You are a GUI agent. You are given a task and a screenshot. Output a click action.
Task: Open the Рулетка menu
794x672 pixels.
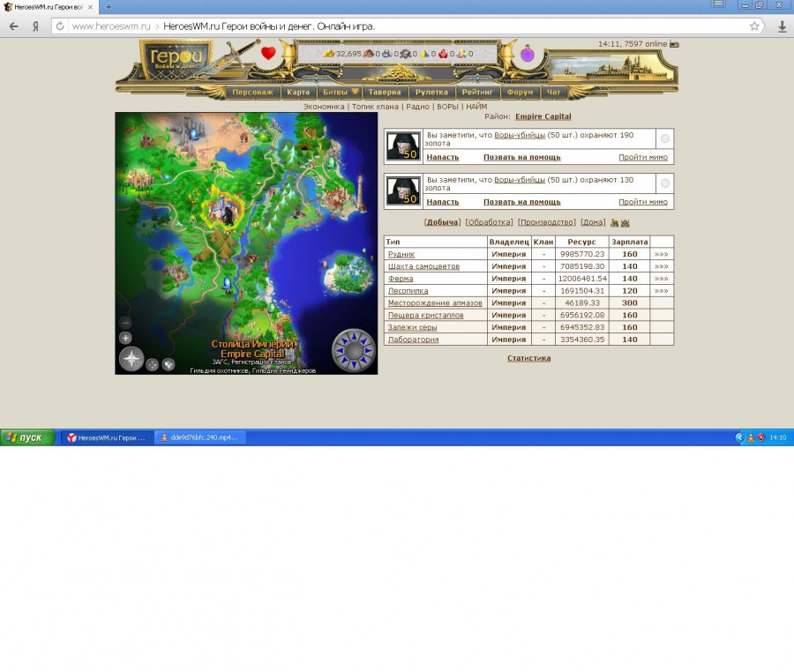(x=431, y=92)
